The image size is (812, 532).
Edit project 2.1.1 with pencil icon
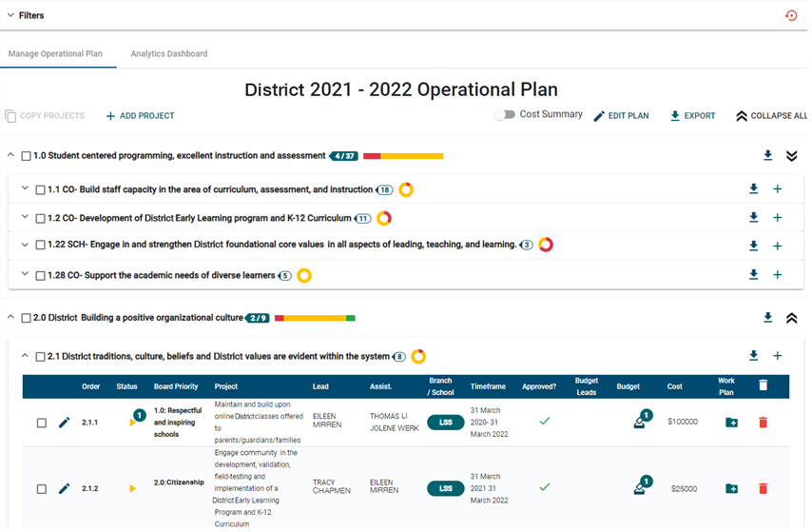coord(65,423)
